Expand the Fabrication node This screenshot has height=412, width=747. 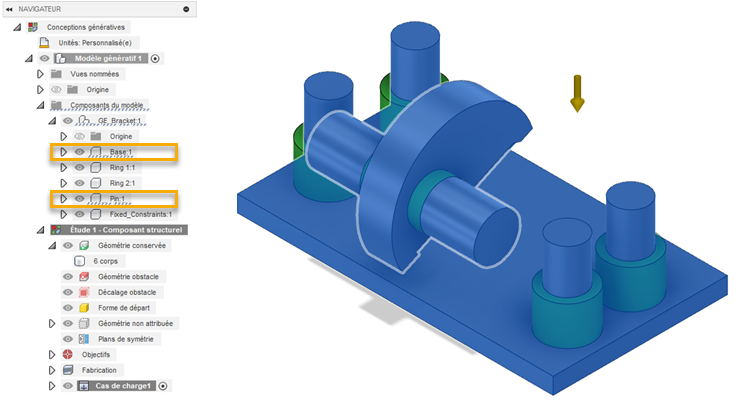pyautogui.click(x=52, y=370)
